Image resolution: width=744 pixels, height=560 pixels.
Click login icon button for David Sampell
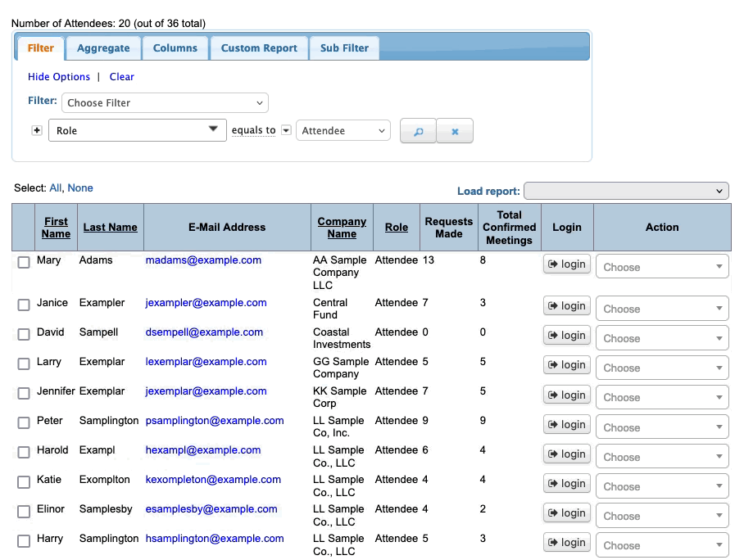click(566, 336)
